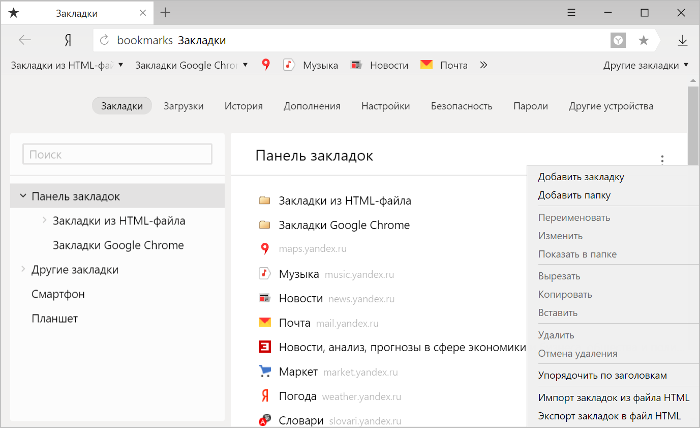
Task: Open new tab with plus button
Action: tap(165, 12)
